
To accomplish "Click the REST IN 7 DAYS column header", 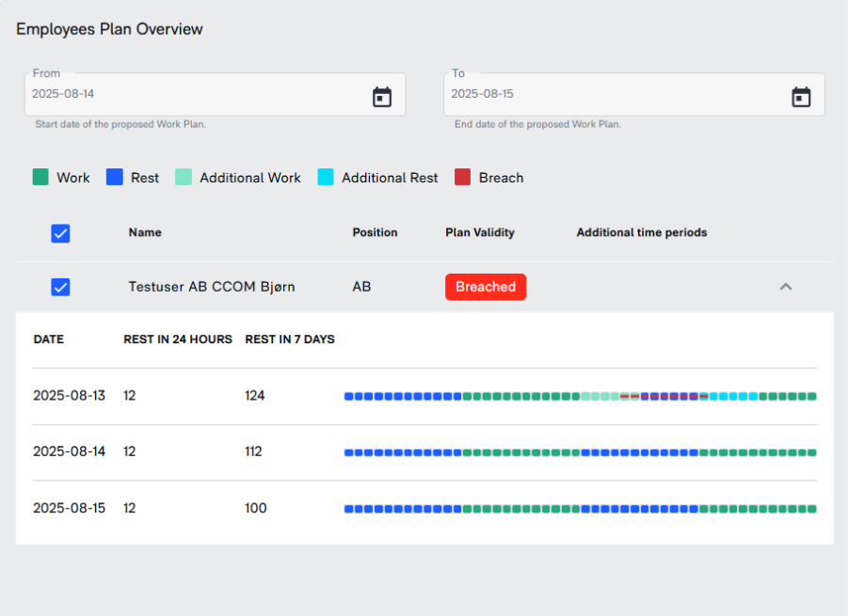I will 290,340.
